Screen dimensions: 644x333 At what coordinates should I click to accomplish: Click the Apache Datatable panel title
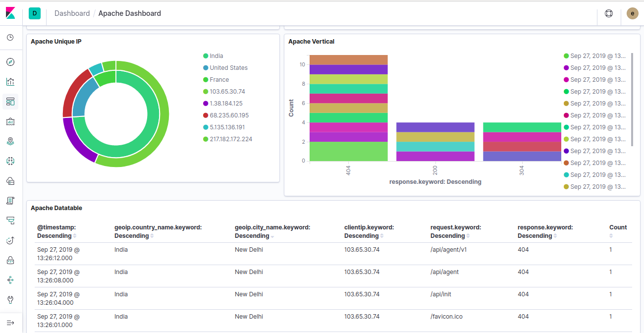pos(56,208)
